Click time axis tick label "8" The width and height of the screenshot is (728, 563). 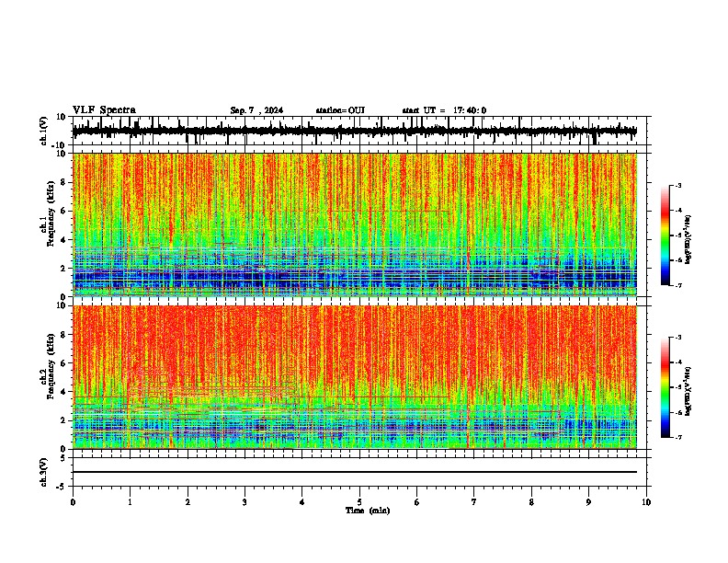(x=531, y=502)
